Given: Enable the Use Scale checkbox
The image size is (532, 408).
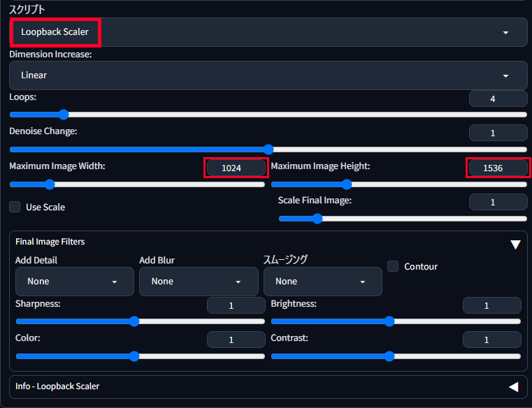Looking at the screenshot, I should (x=15, y=207).
